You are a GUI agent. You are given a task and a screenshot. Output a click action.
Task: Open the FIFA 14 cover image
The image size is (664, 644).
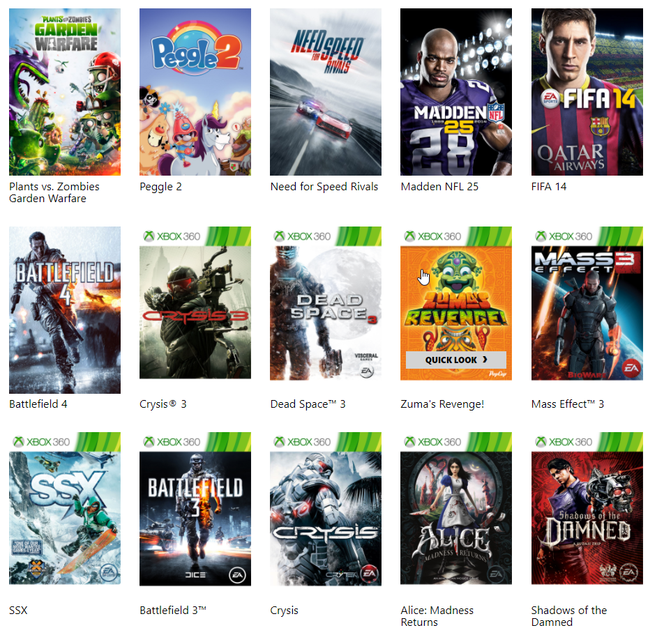587,92
